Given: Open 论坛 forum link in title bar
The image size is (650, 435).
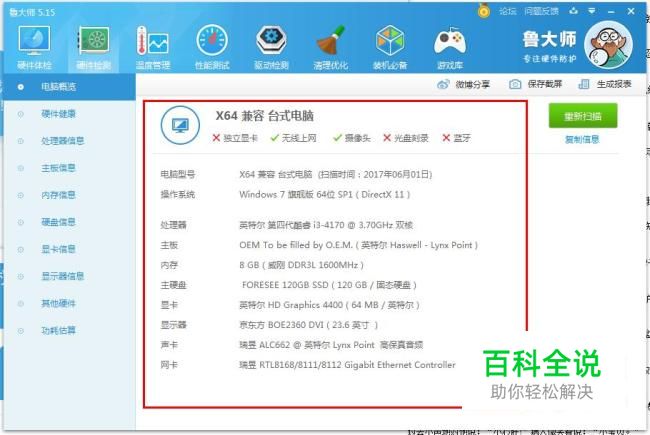Looking at the screenshot, I should 507,11.
